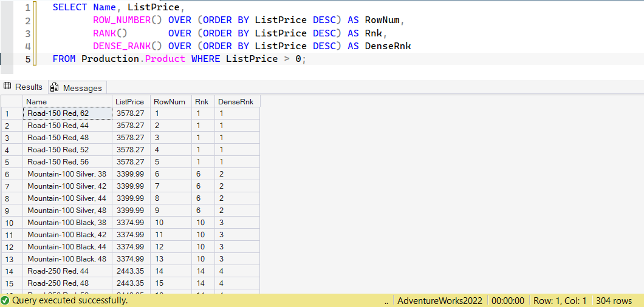The image size is (644, 307).
Task: Click ListPrice 3399.99 in row 6
Action: [131, 174]
